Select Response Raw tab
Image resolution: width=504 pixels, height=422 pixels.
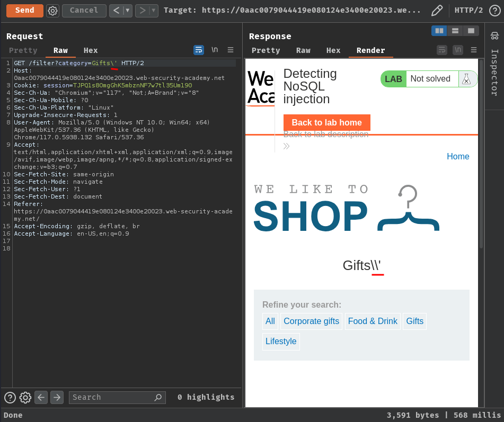(304, 50)
